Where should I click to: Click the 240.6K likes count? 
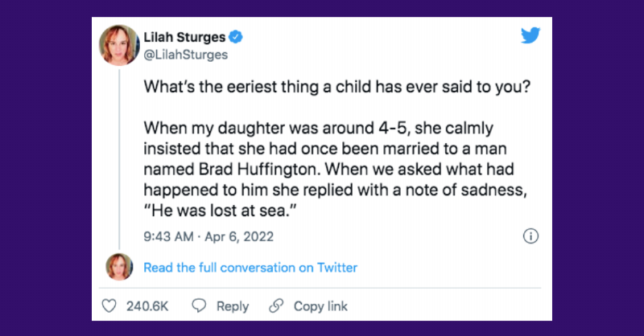(147, 306)
